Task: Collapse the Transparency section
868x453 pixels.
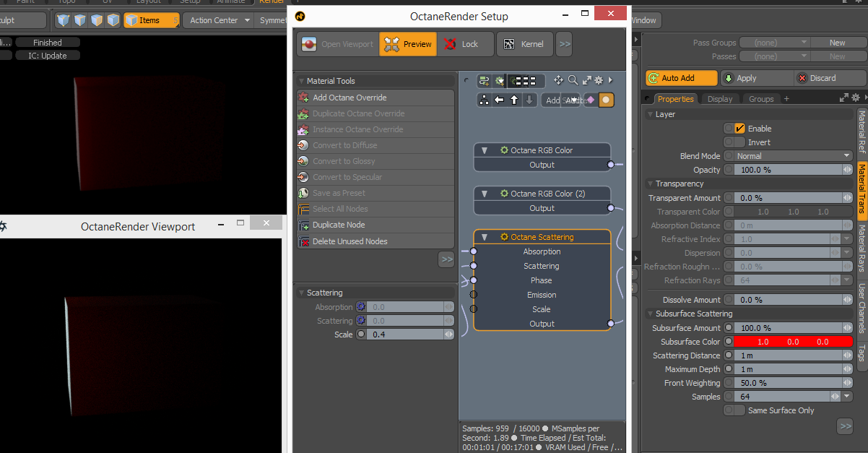Action: (650, 184)
